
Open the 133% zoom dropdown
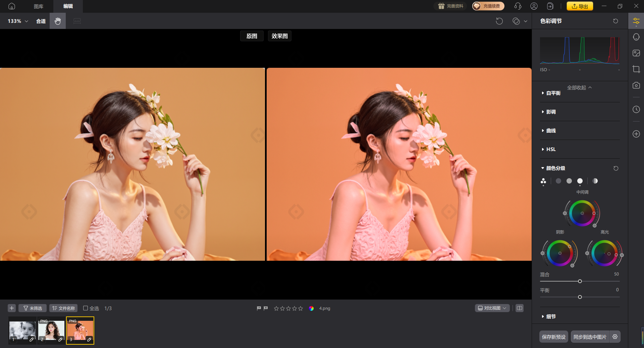pos(18,21)
